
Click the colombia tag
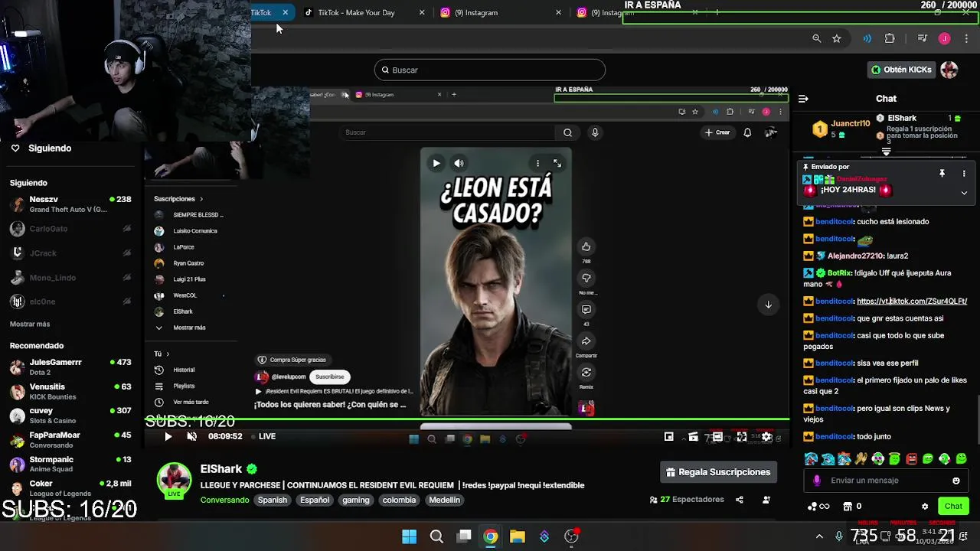click(400, 500)
